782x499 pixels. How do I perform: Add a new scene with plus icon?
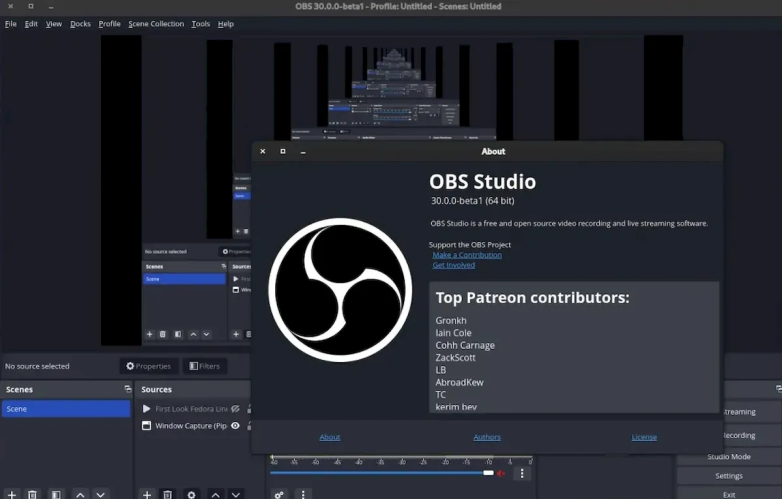(x=11, y=495)
